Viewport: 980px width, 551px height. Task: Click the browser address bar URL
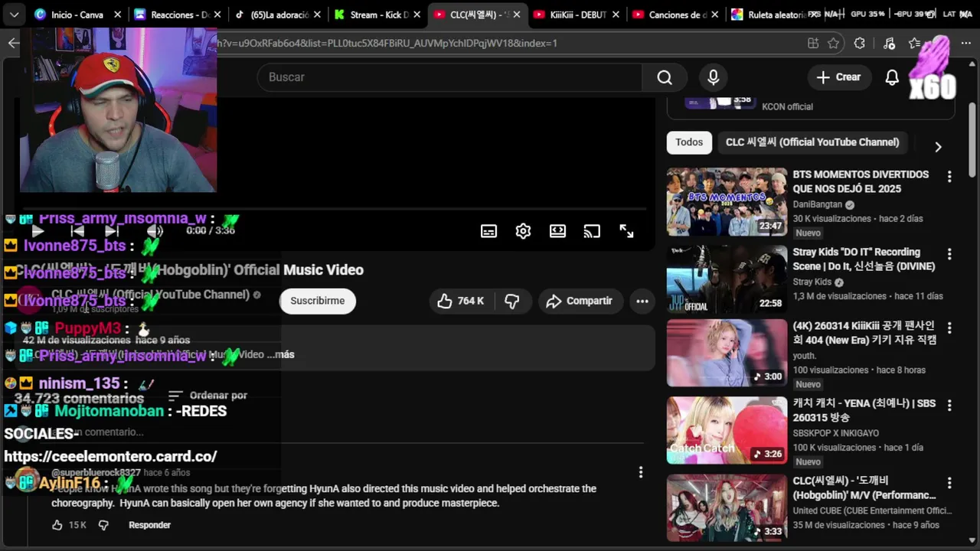click(387, 44)
